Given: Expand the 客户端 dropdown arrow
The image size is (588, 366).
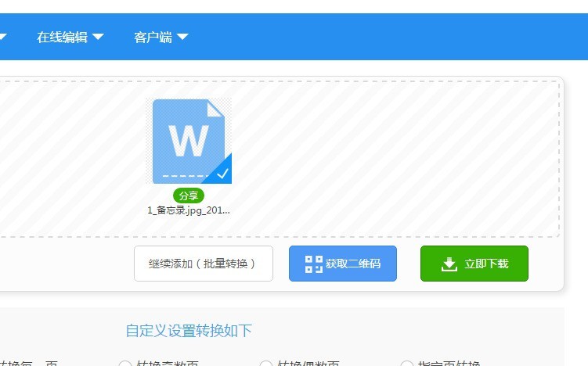Looking at the screenshot, I should [182, 37].
